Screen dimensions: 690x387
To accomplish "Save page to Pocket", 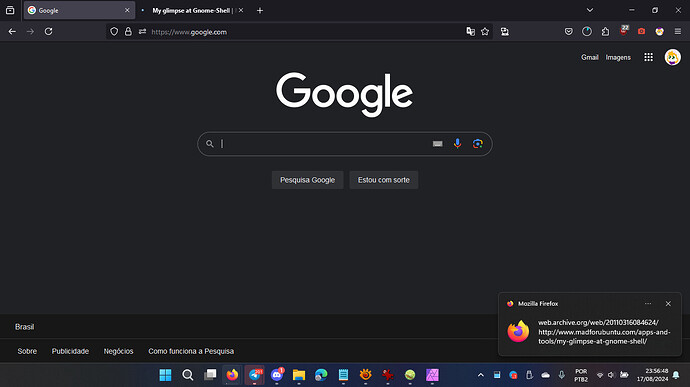I will pyautogui.click(x=569, y=32).
